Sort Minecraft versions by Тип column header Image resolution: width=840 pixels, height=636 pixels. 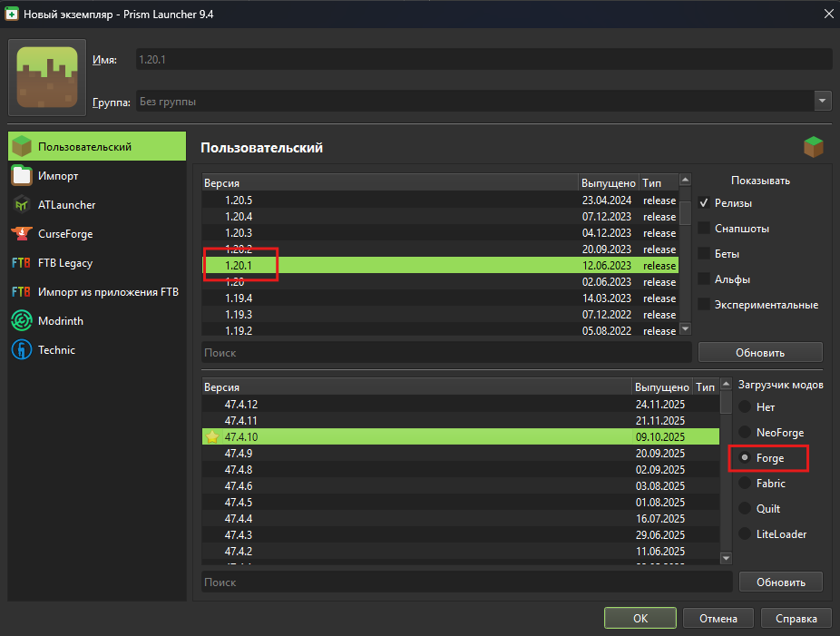coord(659,182)
